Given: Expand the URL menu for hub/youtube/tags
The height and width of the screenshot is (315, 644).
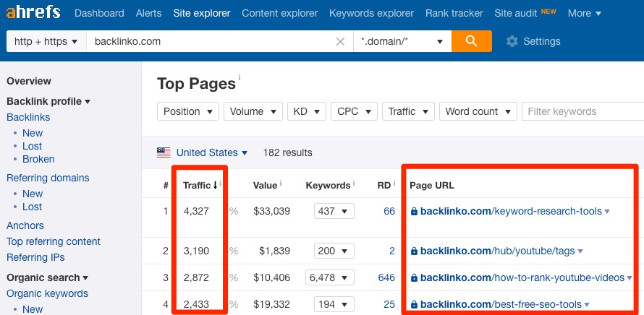Looking at the screenshot, I should click(x=580, y=251).
